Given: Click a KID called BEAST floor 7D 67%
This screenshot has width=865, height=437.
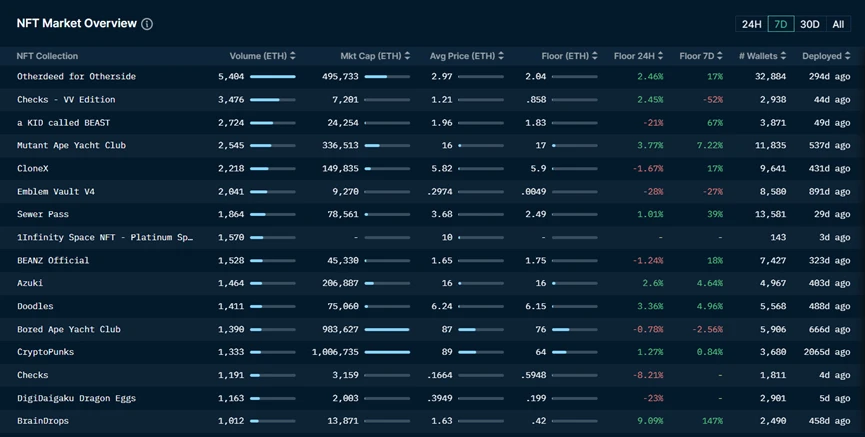Looking at the screenshot, I should 715,122.
